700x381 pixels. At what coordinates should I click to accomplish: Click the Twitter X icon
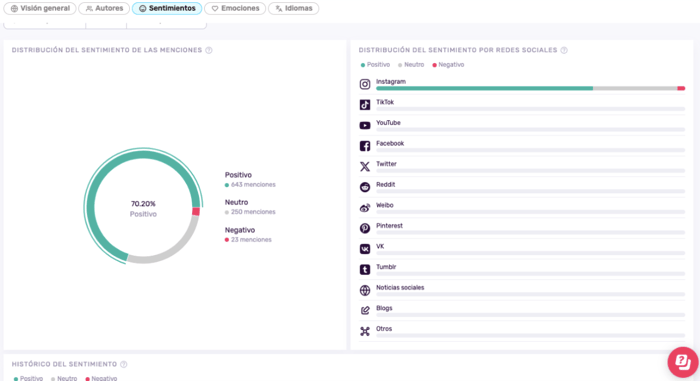(x=365, y=167)
